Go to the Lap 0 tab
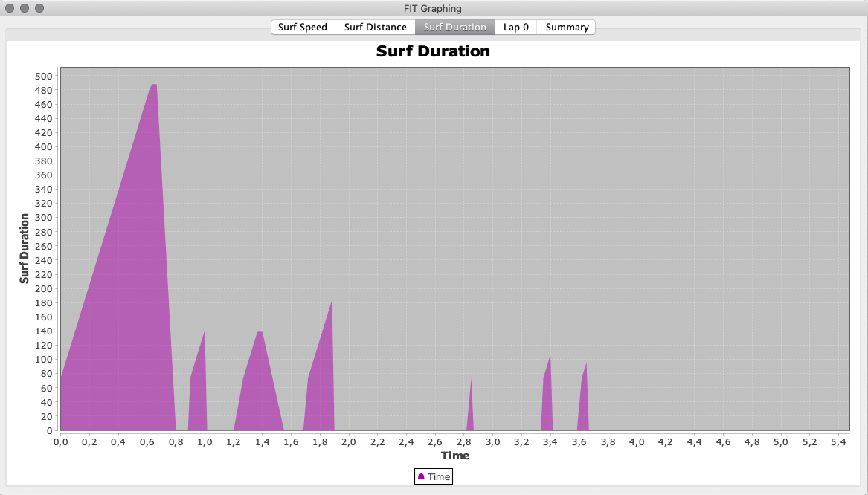 pyautogui.click(x=515, y=27)
